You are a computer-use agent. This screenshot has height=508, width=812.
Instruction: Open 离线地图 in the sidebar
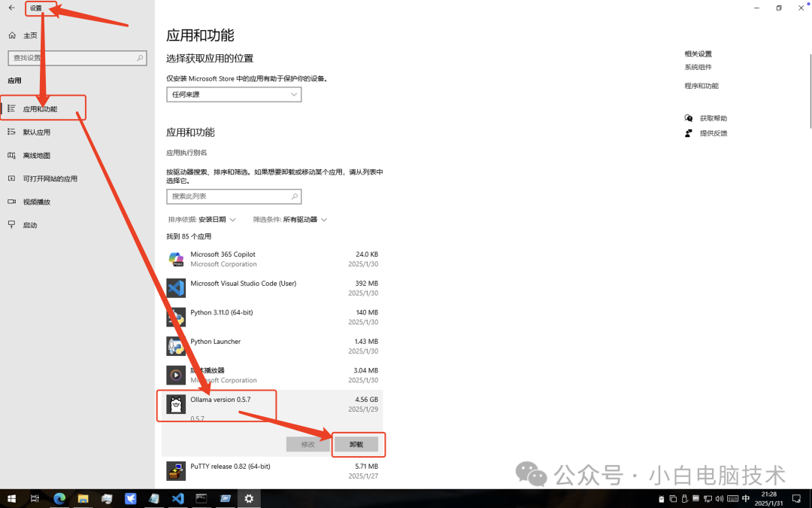tap(36, 156)
